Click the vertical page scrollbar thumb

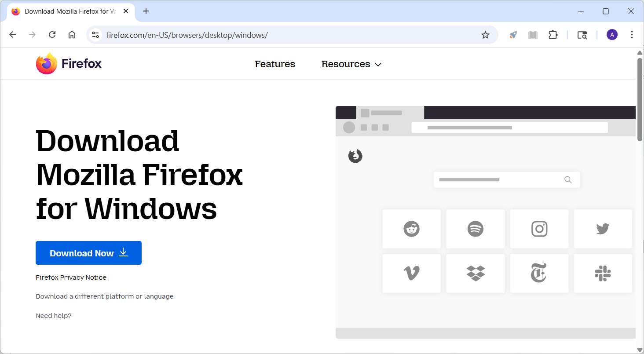coord(640,99)
